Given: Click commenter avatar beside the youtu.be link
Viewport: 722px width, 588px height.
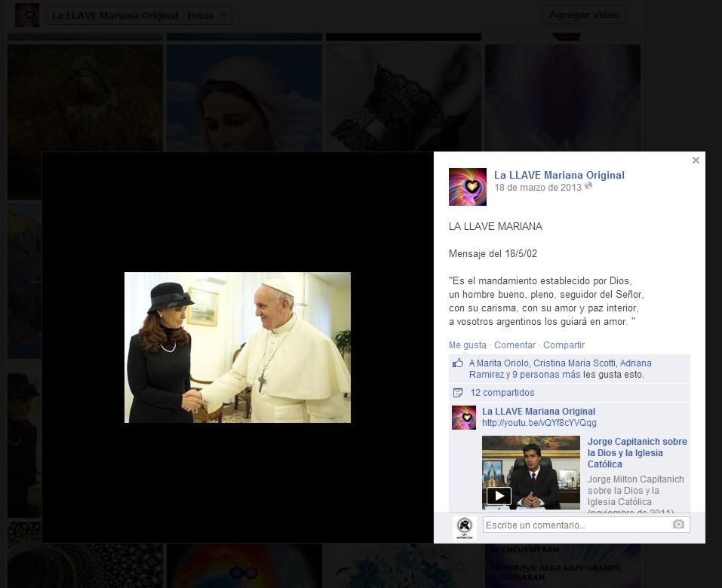Looking at the screenshot, I should click(x=464, y=418).
